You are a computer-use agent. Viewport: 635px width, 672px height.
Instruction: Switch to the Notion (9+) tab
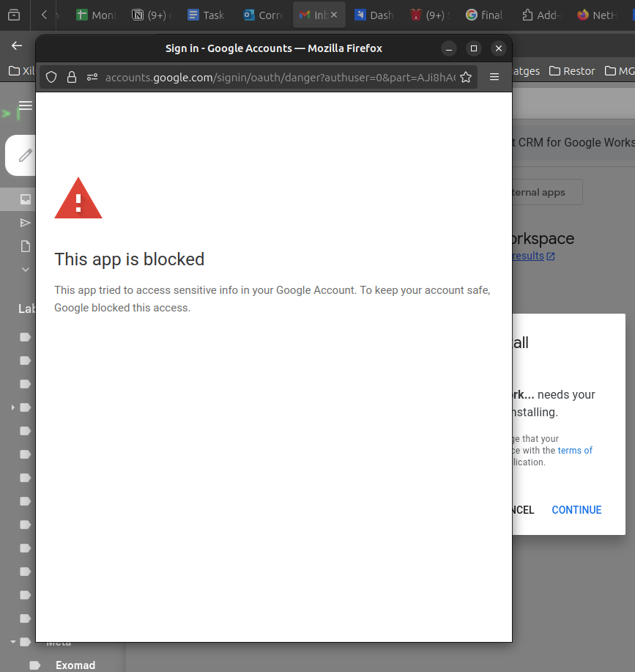(152, 15)
